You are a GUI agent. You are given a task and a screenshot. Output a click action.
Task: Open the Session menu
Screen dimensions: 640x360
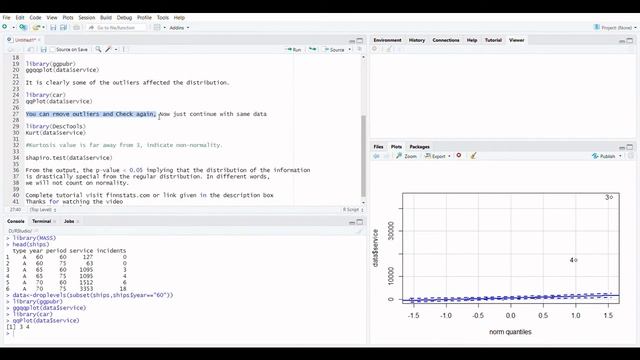pos(87,18)
